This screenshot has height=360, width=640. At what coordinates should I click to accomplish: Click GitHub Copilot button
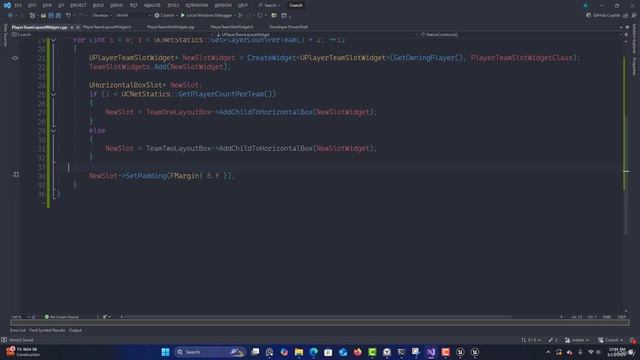(x=603, y=15)
